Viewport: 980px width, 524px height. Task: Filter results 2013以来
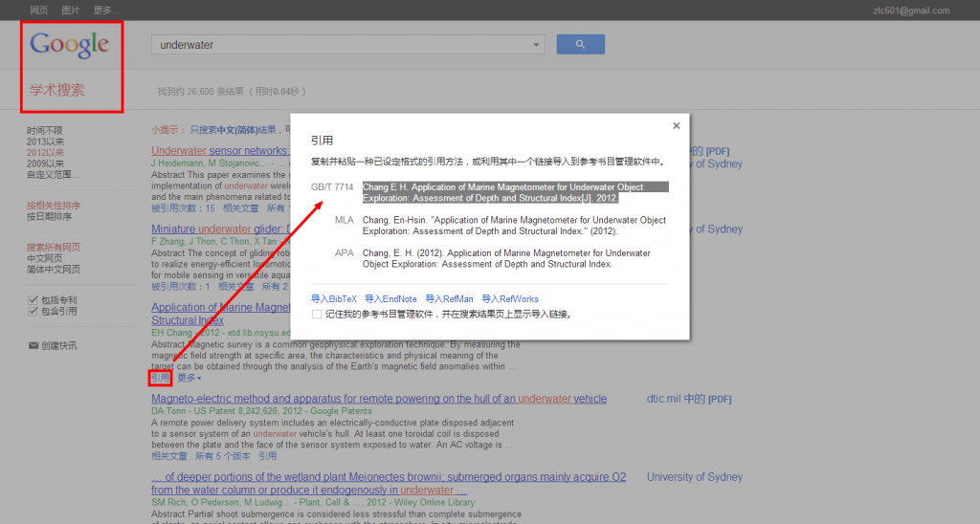point(45,142)
